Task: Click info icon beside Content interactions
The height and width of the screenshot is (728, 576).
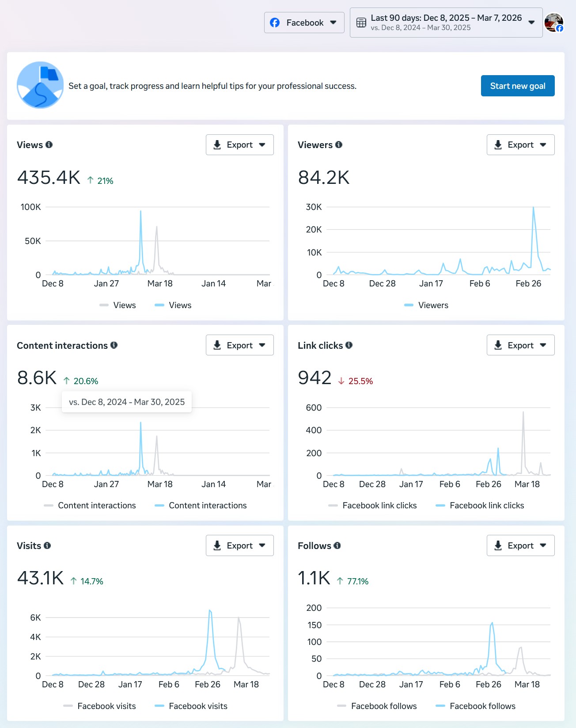Action: [114, 345]
